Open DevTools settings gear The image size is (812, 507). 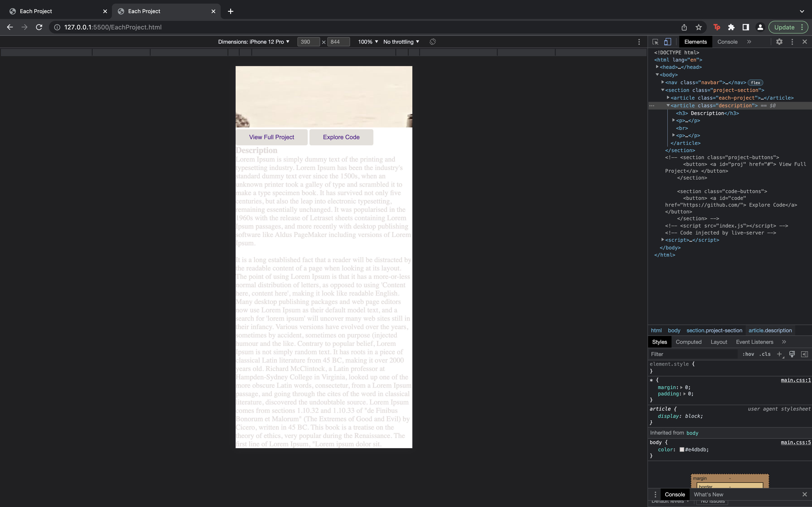pos(779,42)
